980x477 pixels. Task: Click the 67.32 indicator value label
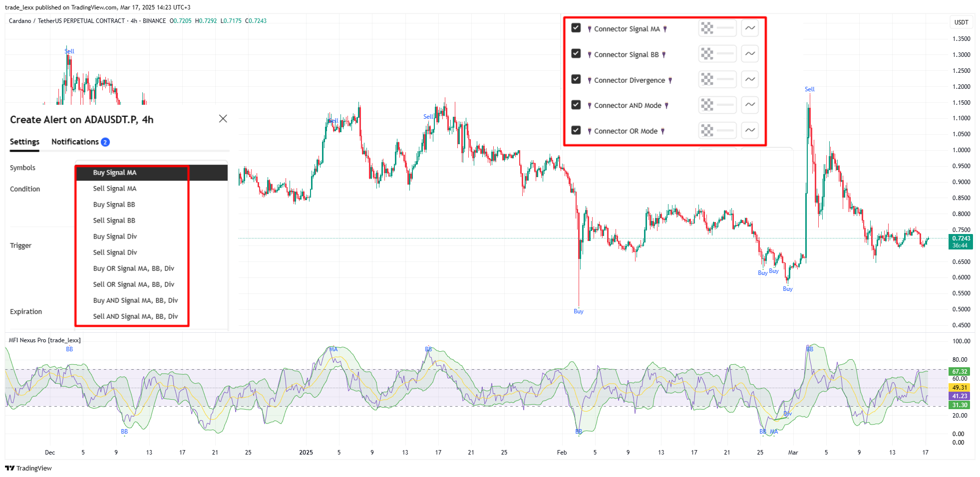click(960, 372)
